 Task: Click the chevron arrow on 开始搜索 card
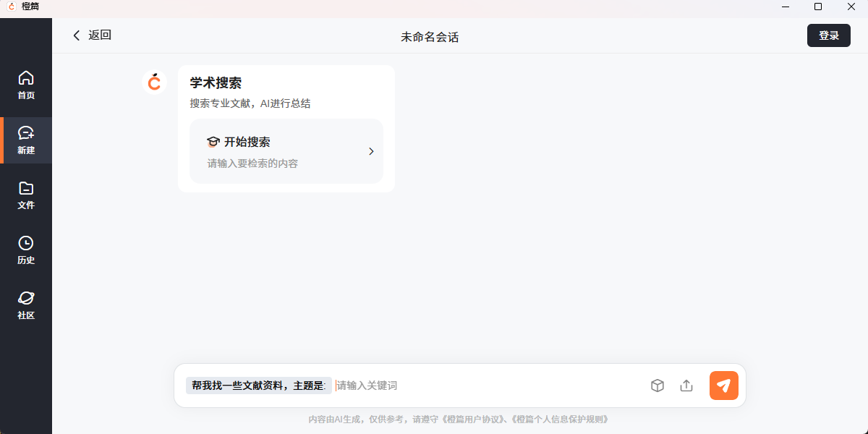click(x=371, y=151)
